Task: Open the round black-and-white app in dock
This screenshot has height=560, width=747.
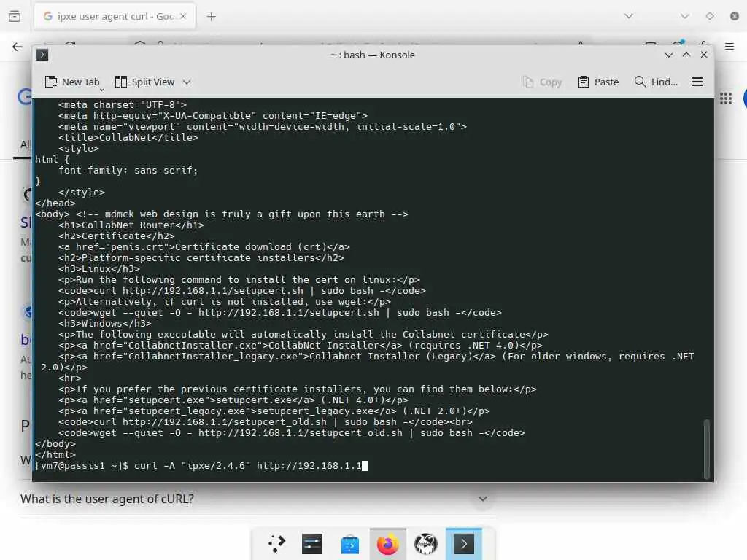Action: point(426,544)
